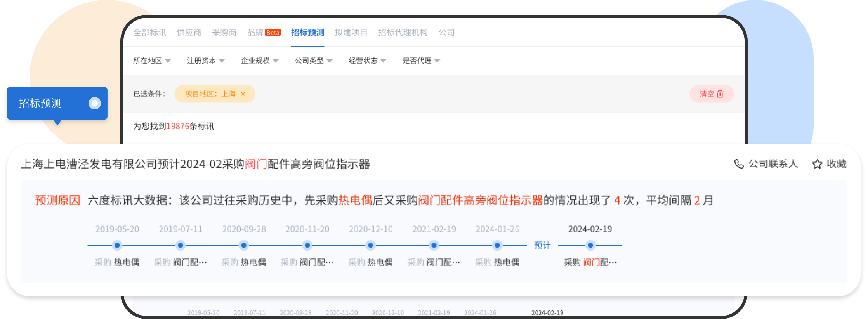Expand the 经营状态 filter dropdown
Screen dimensions: 868x319
[368, 61]
